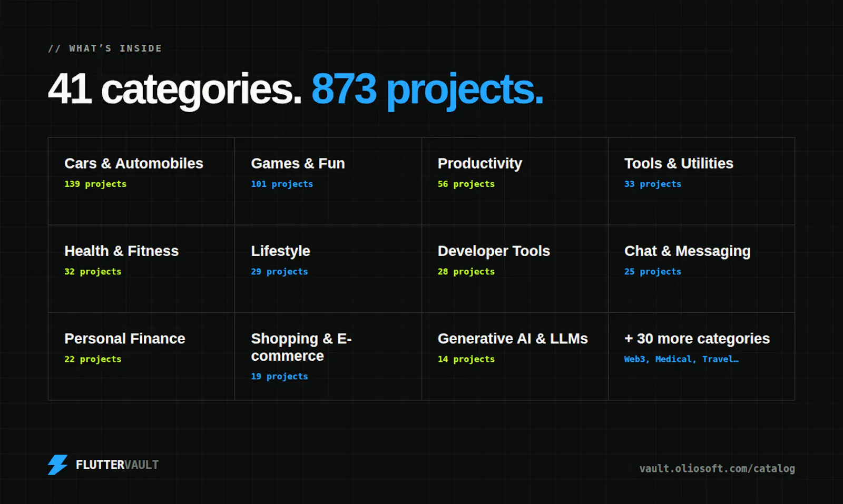Click the 'Web3, Medical, Travel…' text
Viewport: 843px width, 504px height.
click(x=681, y=359)
